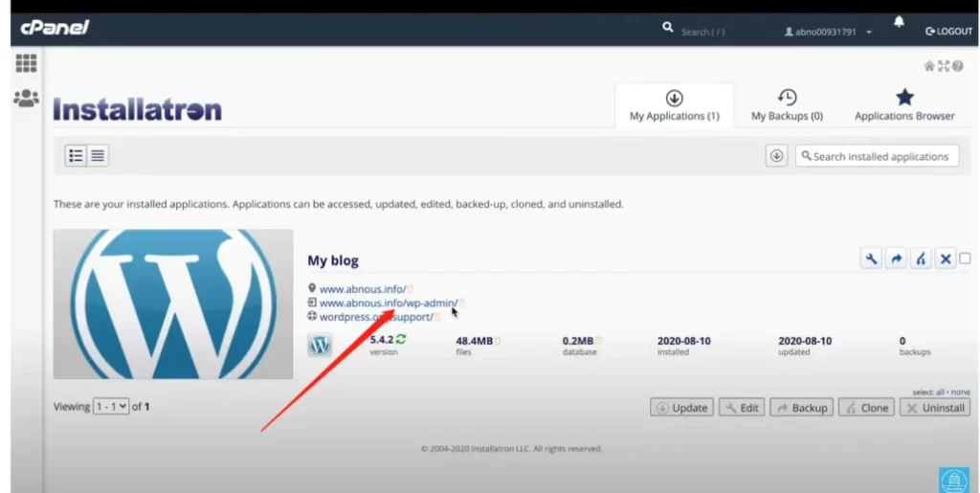
Task: Click the 5.4.2 version number
Action: [x=381, y=340]
